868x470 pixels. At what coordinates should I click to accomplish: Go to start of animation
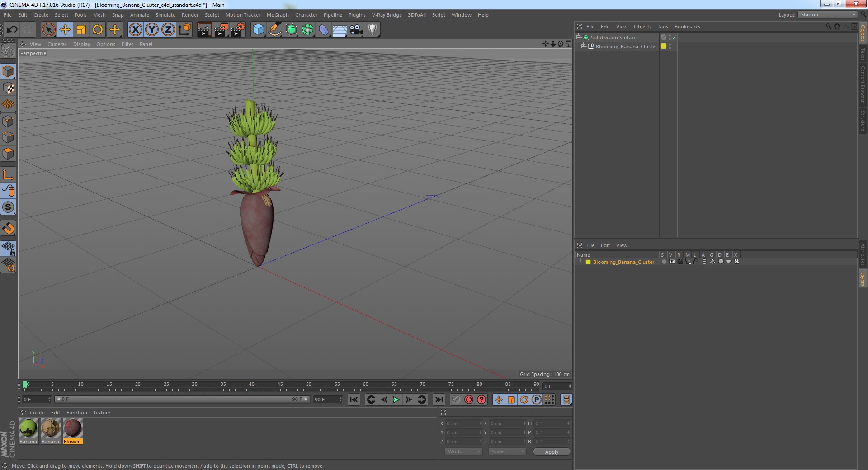click(354, 399)
